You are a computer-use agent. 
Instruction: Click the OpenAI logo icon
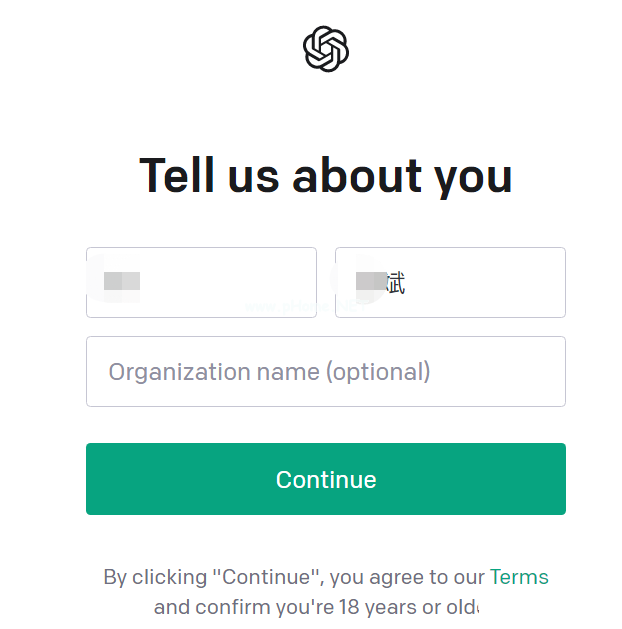click(325, 49)
